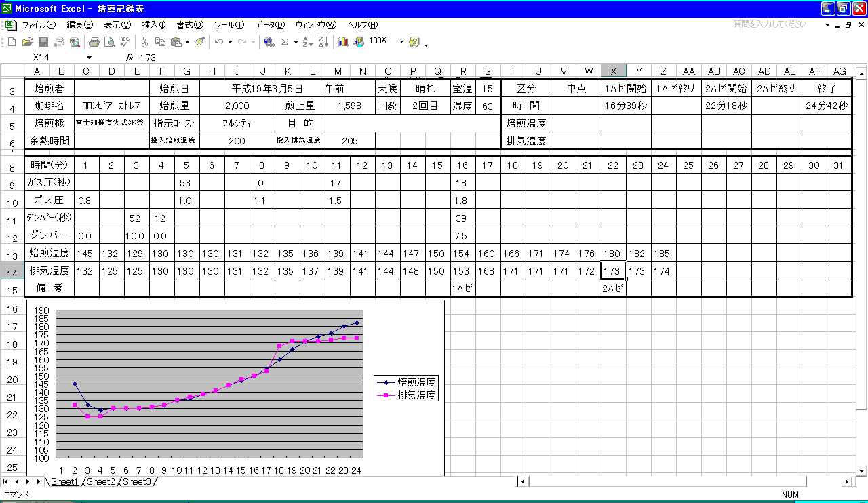Open the 書式(O) menu

pyautogui.click(x=190, y=25)
